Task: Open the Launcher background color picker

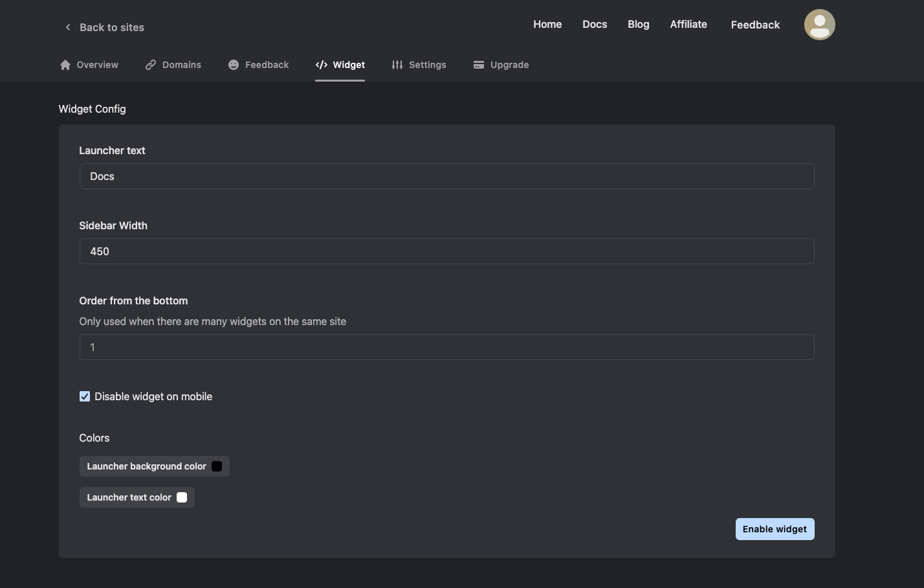Action: (217, 466)
